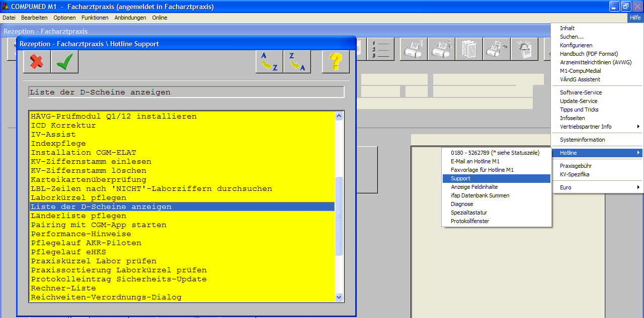Screen dimensions: 644x318
Task: Select 'Indexpflege' in the list
Action: click(x=182, y=143)
